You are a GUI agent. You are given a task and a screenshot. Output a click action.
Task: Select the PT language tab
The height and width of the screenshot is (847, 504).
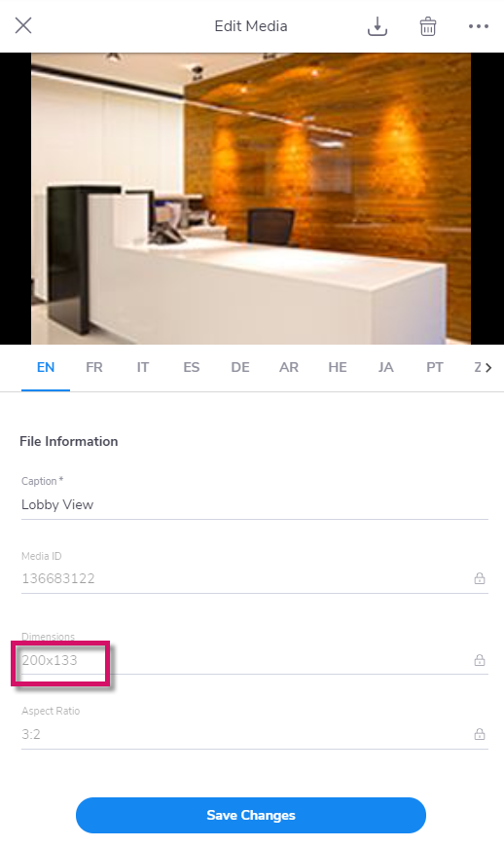point(434,367)
